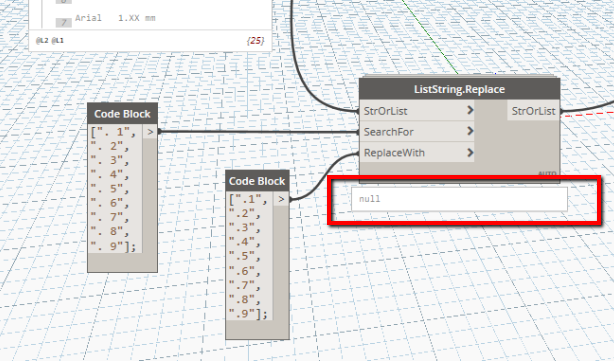Click the StrOrList output port
The height and width of the screenshot is (364, 614).
pos(533,111)
